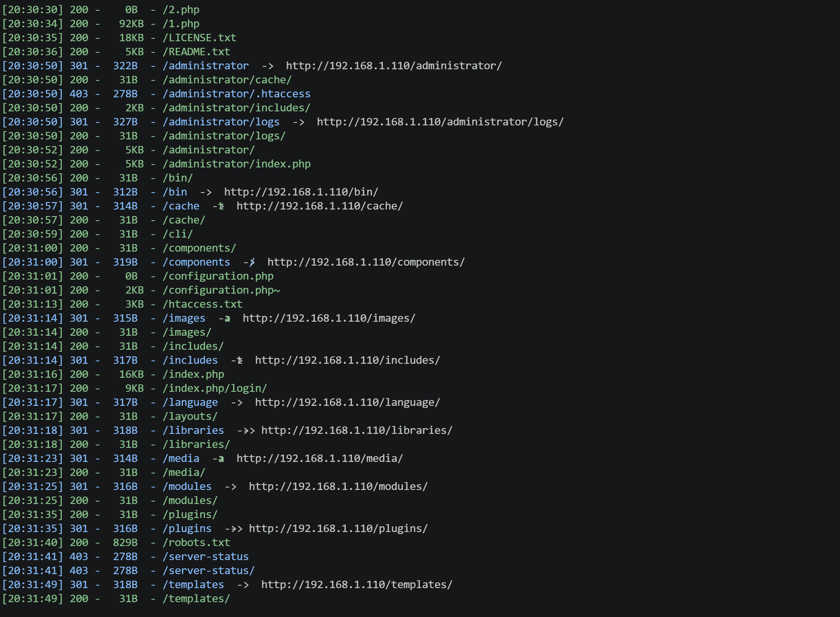The image size is (840, 617).
Task: Click the /index.php/login/ path
Action: [x=215, y=389]
